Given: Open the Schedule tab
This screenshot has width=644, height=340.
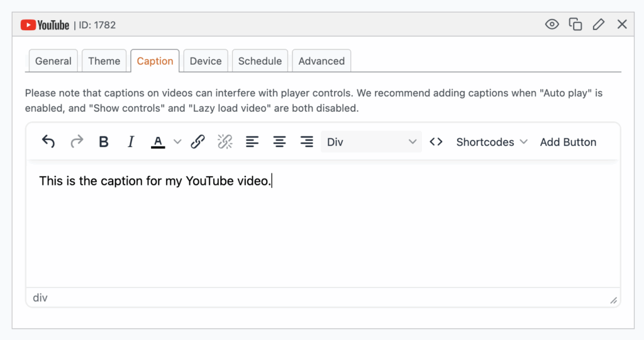Looking at the screenshot, I should tap(260, 61).
